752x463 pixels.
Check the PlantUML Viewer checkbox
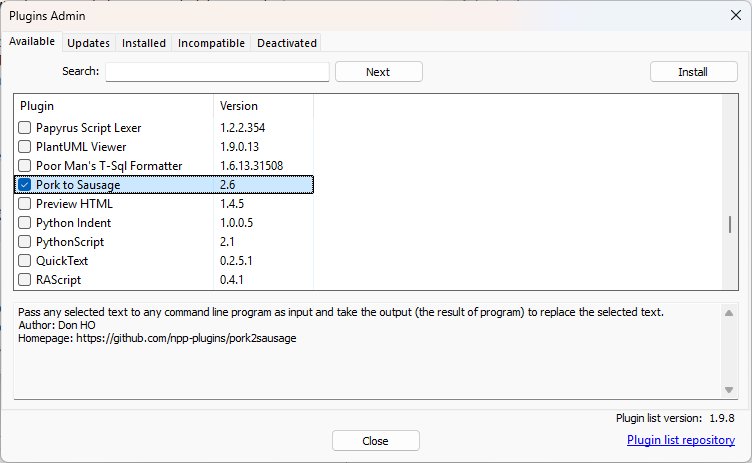[x=24, y=147]
